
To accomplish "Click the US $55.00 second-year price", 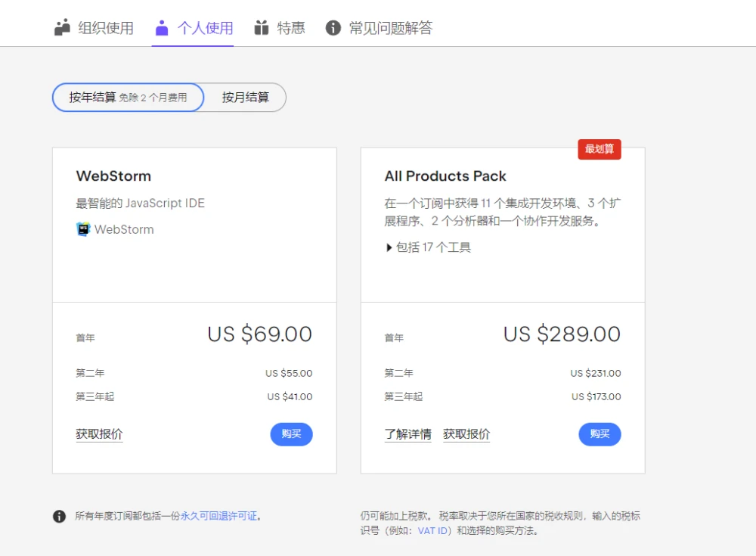I will [x=289, y=373].
